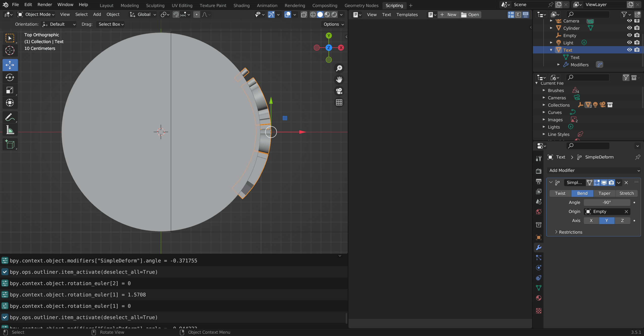Image resolution: width=644 pixels, height=336 pixels.
Task: Hide the Light object in viewport
Action: pyautogui.click(x=629, y=43)
